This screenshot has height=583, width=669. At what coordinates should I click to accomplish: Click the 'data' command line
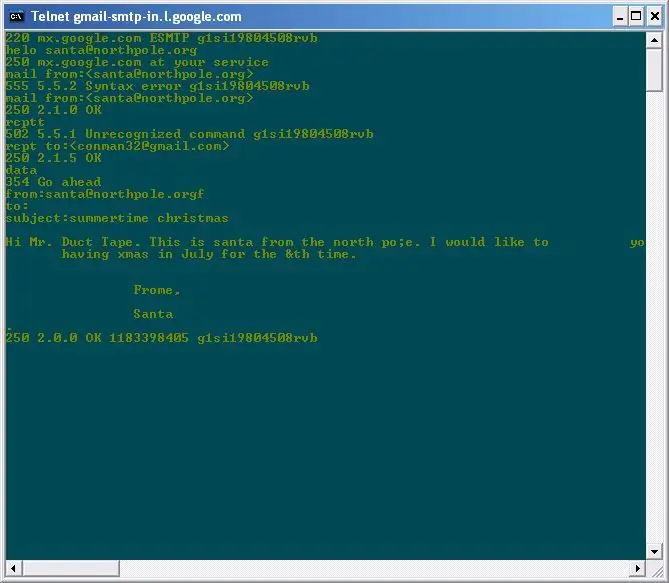point(21,170)
